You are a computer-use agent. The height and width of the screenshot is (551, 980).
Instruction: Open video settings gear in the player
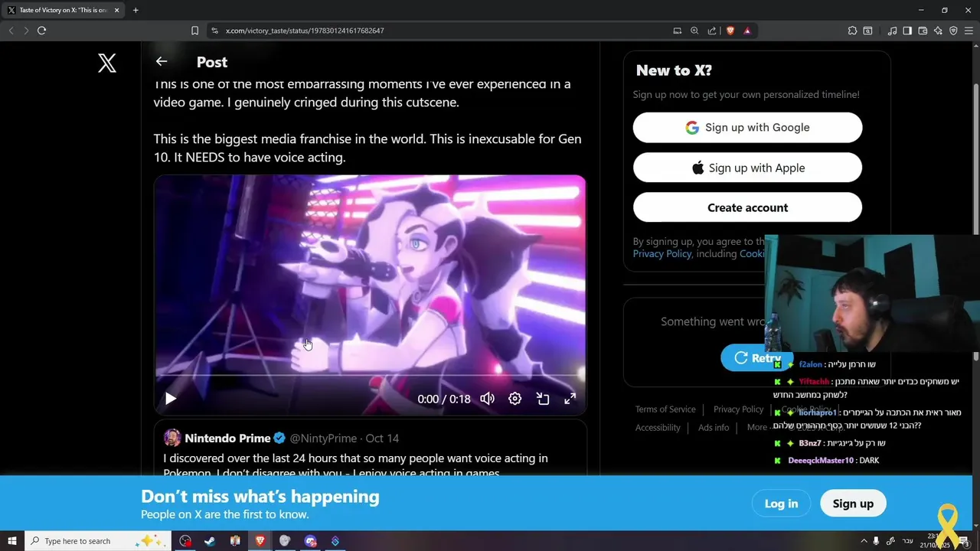pos(514,399)
